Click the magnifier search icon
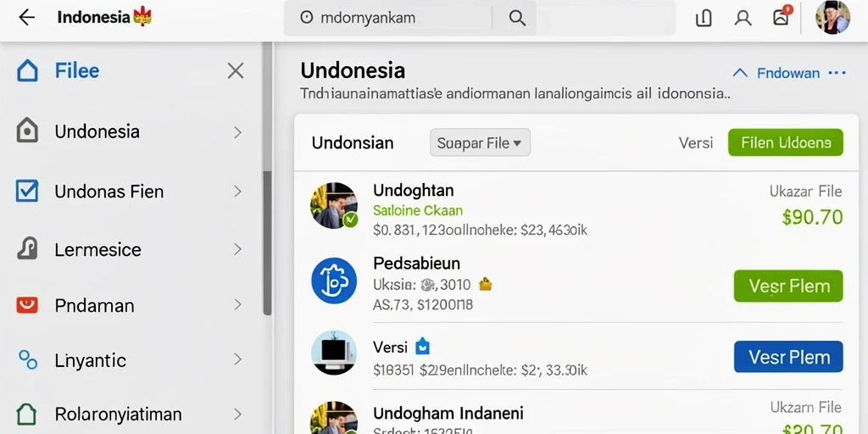This screenshot has width=868, height=434. click(517, 19)
